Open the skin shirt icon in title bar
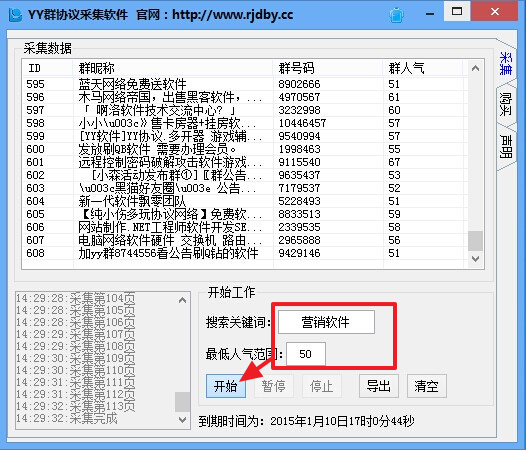526x450 pixels. pyautogui.click(x=396, y=15)
